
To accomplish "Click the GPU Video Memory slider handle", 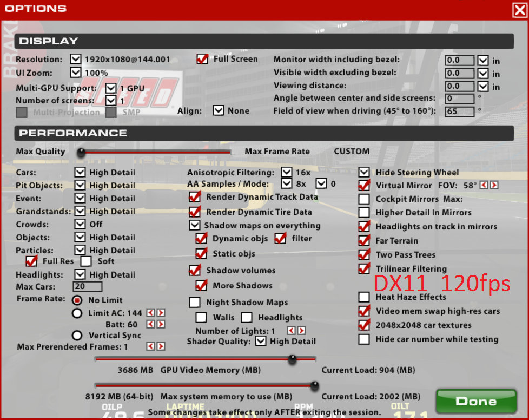I will [x=293, y=358].
